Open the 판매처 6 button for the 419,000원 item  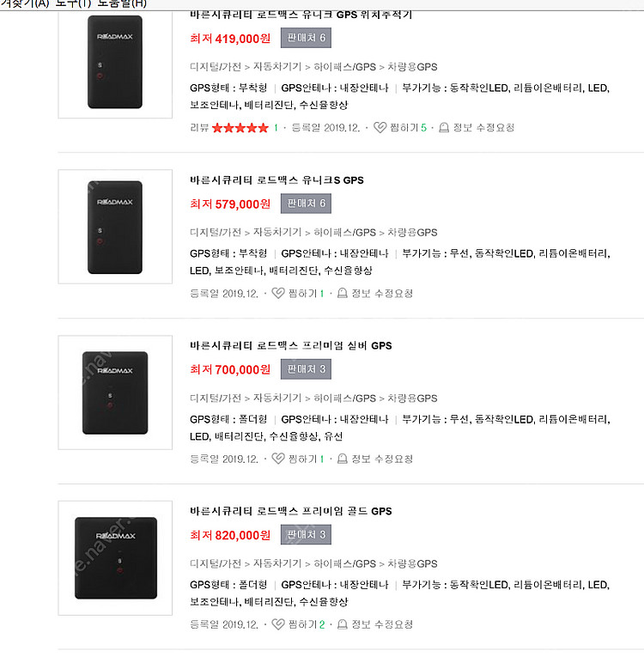tap(306, 38)
